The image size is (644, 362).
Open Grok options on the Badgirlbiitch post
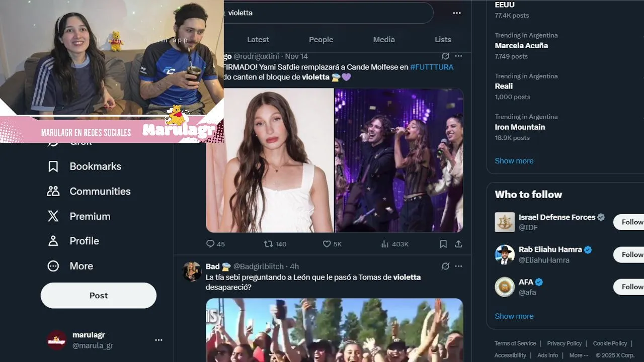pyautogui.click(x=445, y=266)
